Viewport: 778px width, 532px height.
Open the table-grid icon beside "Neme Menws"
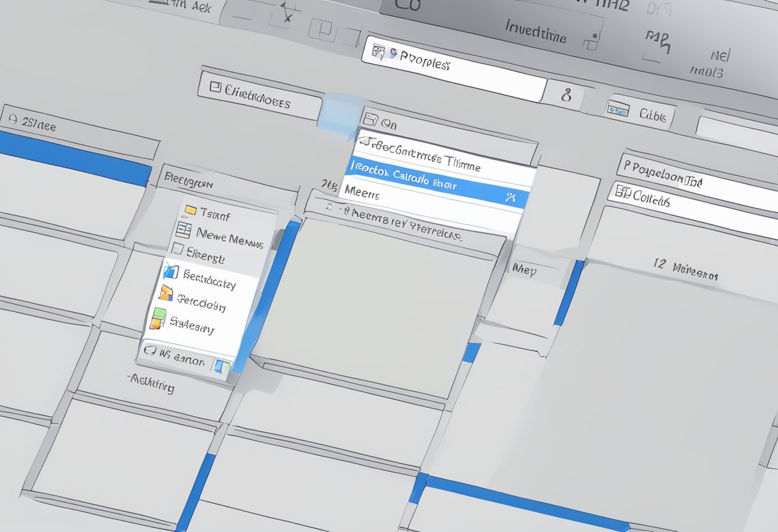pyautogui.click(x=184, y=231)
